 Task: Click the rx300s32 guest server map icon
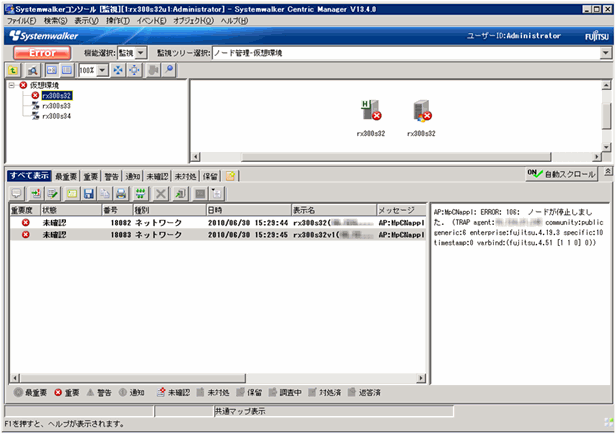(422, 111)
